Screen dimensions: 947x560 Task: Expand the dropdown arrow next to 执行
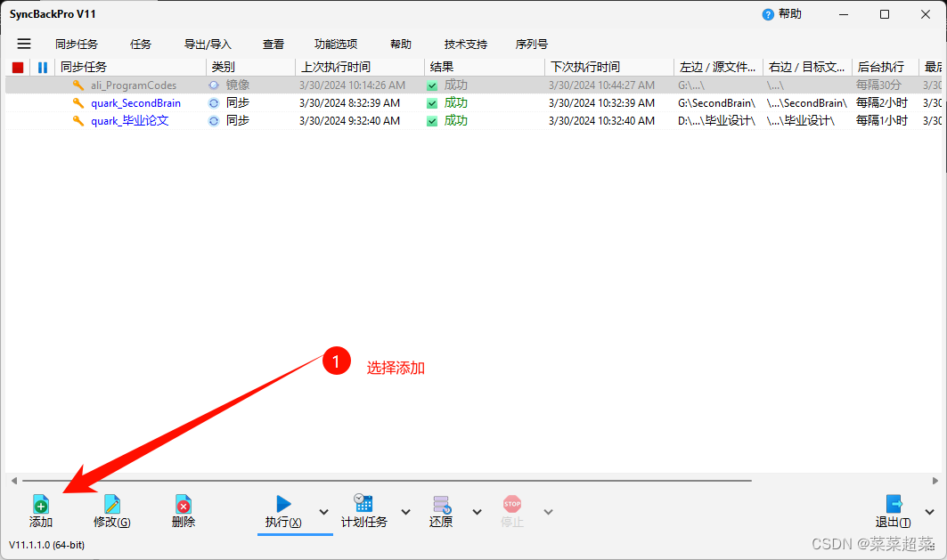(323, 512)
